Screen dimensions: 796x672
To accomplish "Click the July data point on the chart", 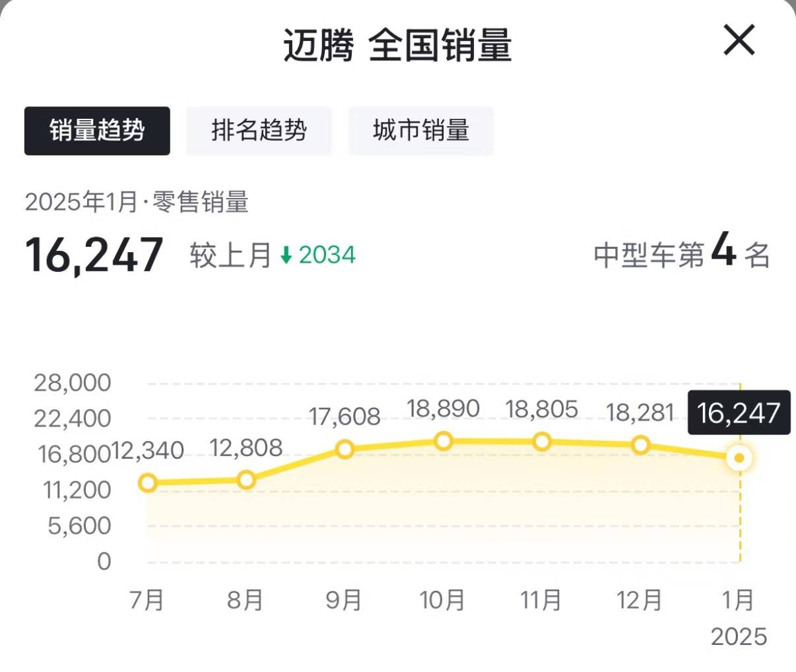I will click(149, 483).
